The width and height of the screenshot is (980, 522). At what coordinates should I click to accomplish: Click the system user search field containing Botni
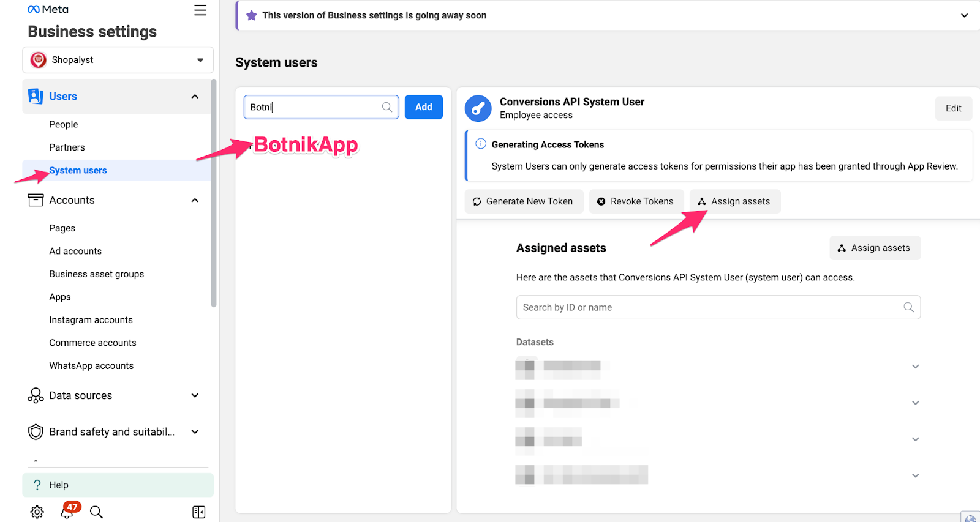(321, 107)
